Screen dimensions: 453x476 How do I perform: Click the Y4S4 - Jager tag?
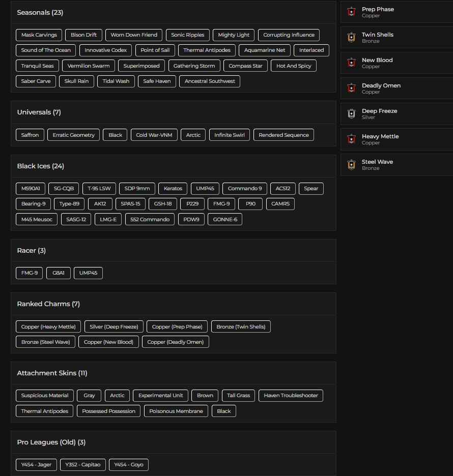tap(36, 464)
